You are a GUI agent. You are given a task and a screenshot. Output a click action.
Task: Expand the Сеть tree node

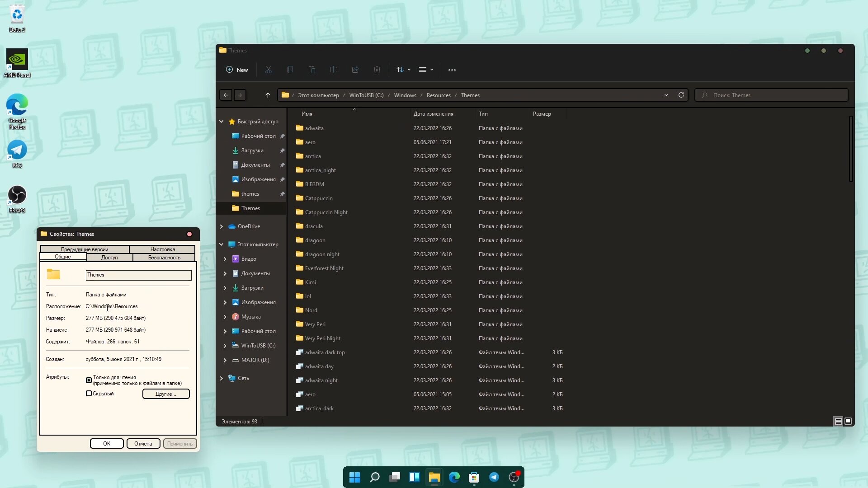point(222,378)
